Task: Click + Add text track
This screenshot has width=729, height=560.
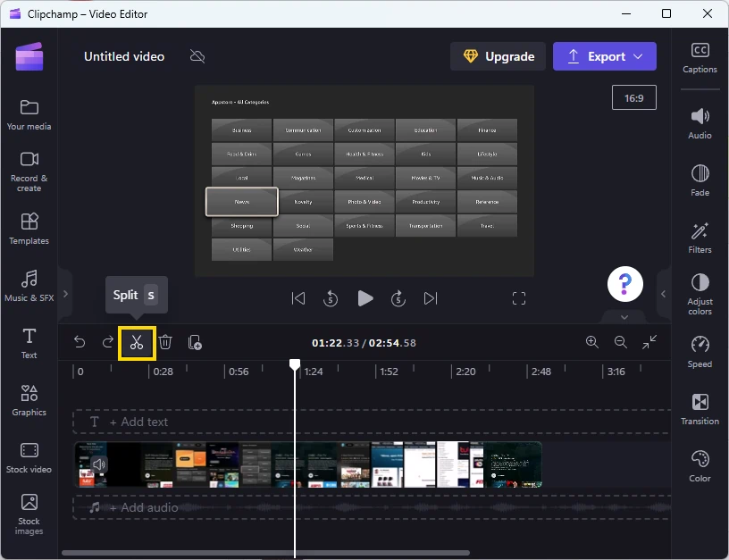Action: click(371, 422)
